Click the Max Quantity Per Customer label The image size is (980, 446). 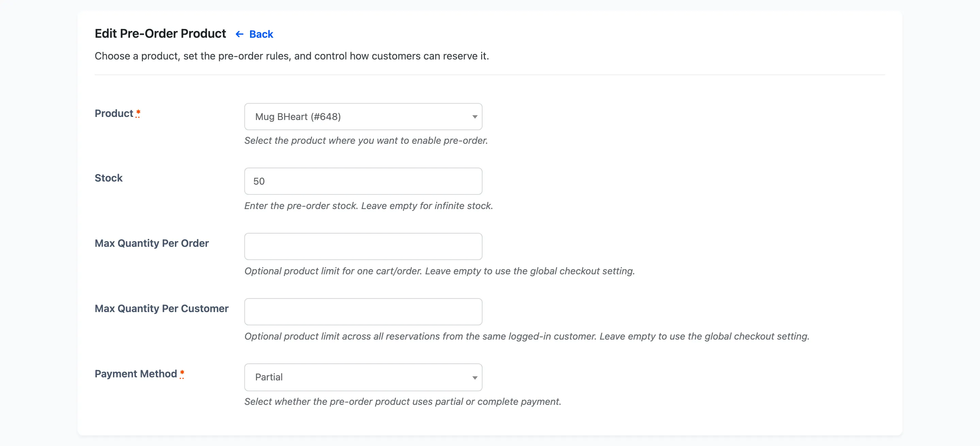161,308
